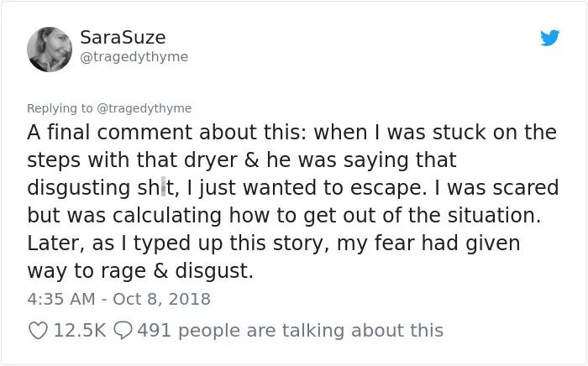Screen dimensions: 588x366
Task: Click the word 'disgusting' in the tweet
Action: (x=79, y=188)
